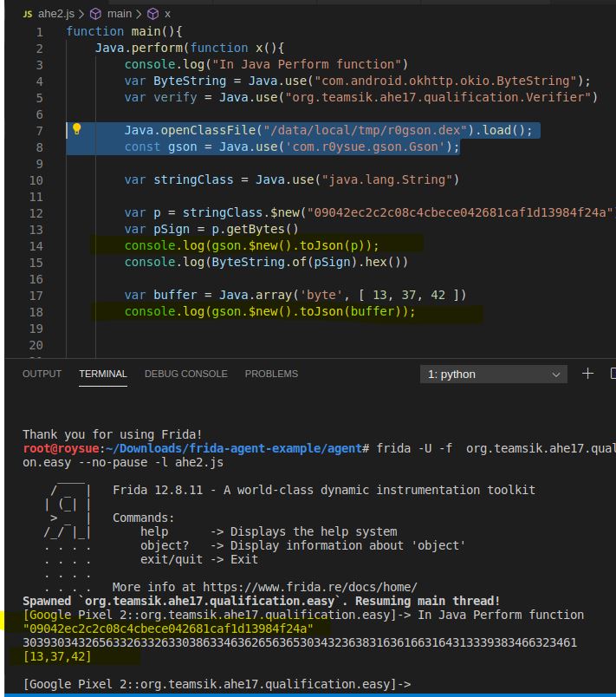Click the final Google Pixel 2 prompt line
Screen dimensions: 616x697
pyautogui.click(x=217, y=684)
